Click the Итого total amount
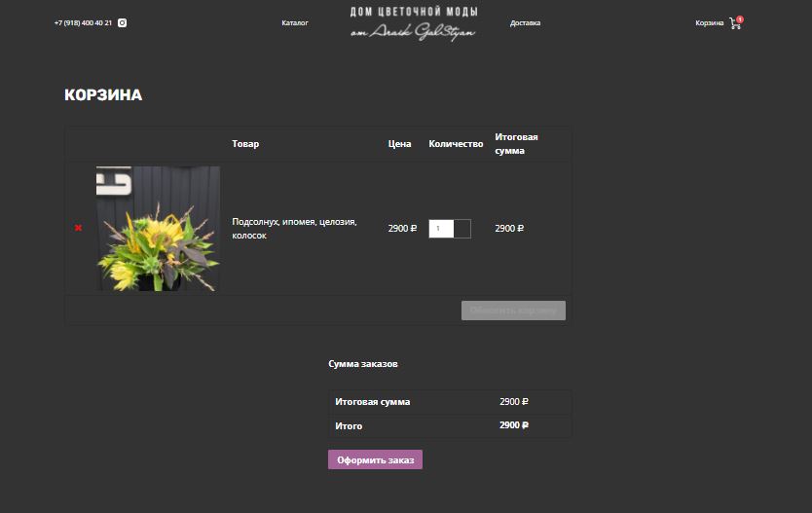This screenshot has height=513, width=812. pyautogui.click(x=514, y=425)
